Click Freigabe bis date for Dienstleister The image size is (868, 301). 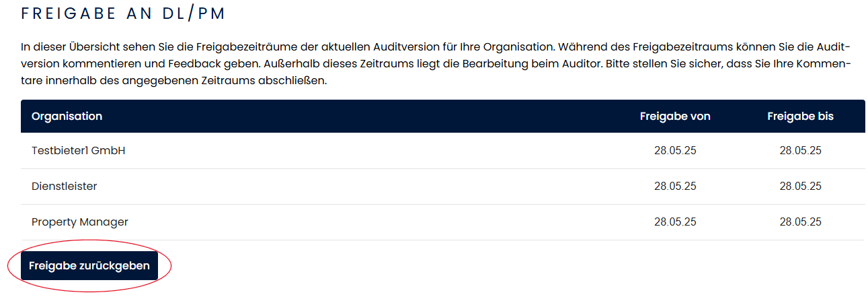pyautogui.click(x=800, y=187)
